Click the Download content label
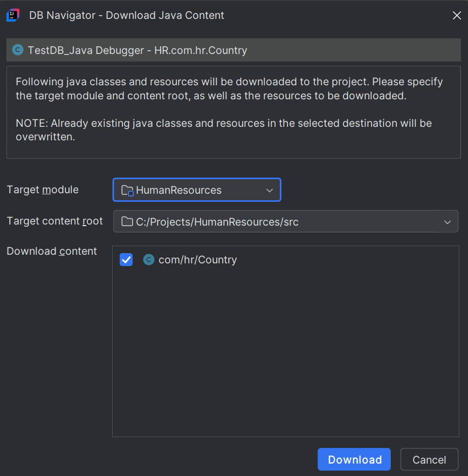Viewport: 468px width, 476px height. 51,251
